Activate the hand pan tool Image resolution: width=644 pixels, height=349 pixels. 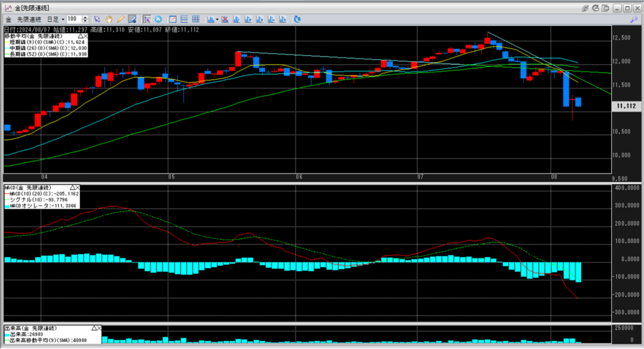pyautogui.click(x=109, y=19)
